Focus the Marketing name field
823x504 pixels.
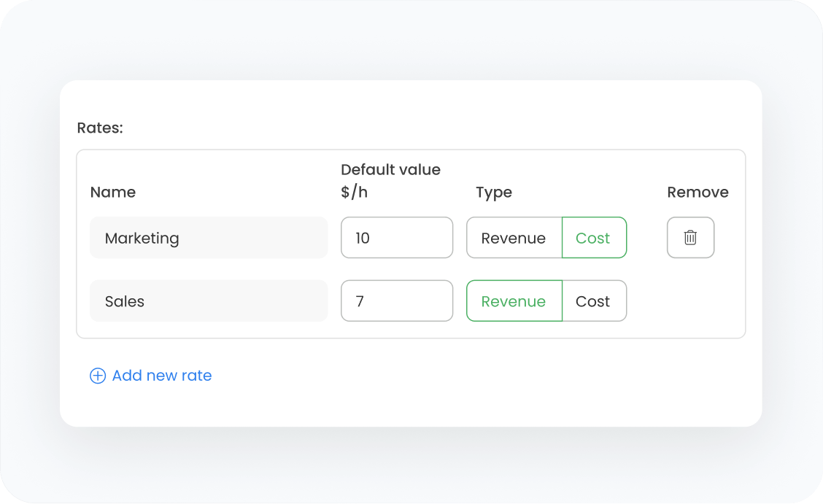pyautogui.click(x=208, y=238)
